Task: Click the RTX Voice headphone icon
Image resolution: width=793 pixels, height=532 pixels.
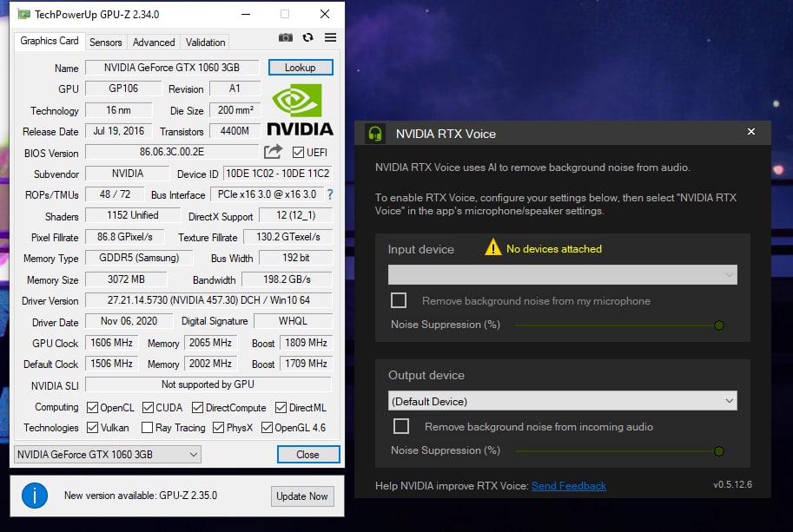Action: coord(374,134)
